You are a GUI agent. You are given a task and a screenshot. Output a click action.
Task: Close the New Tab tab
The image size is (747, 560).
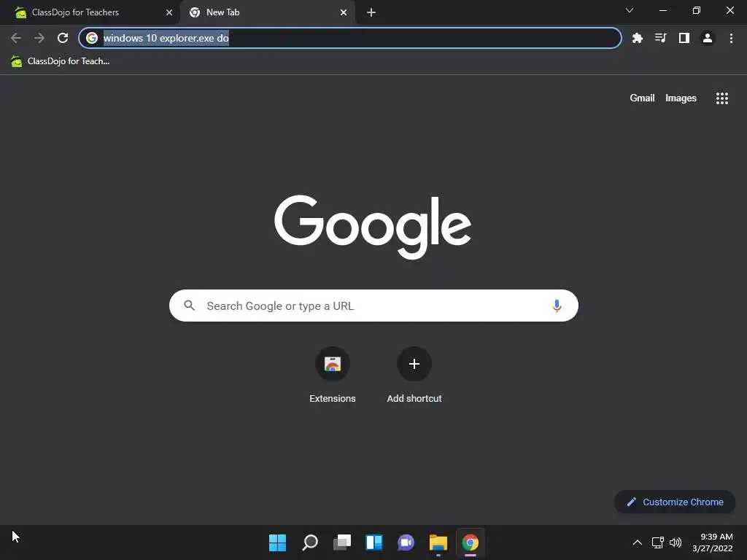click(x=343, y=12)
